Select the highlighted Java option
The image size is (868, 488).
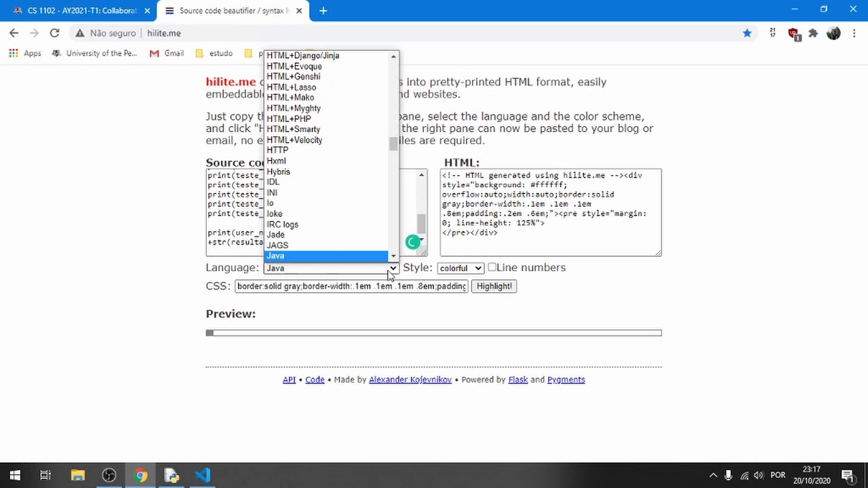pyautogui.click(x=326, y=256)
